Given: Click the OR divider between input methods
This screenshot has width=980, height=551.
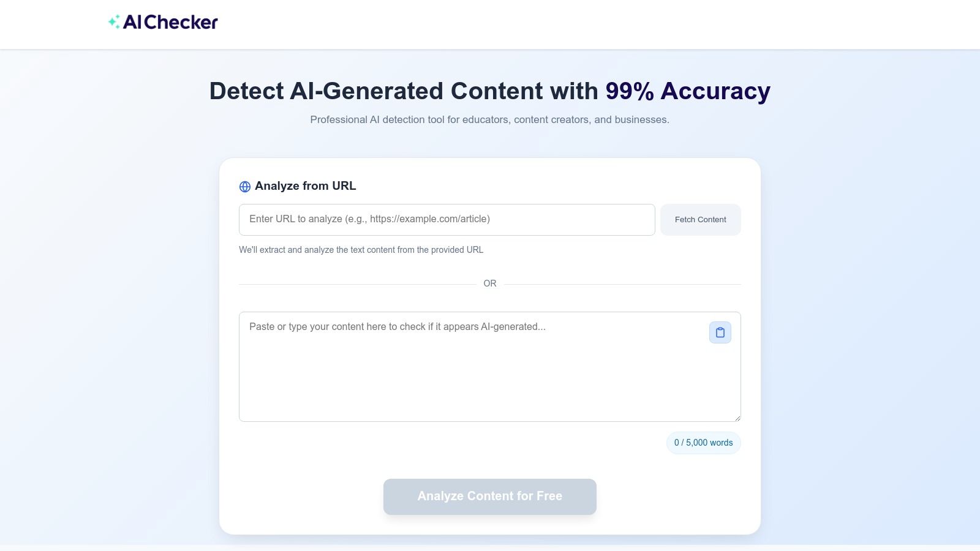Looking at the screenshot, I should (x=489, y=283).
